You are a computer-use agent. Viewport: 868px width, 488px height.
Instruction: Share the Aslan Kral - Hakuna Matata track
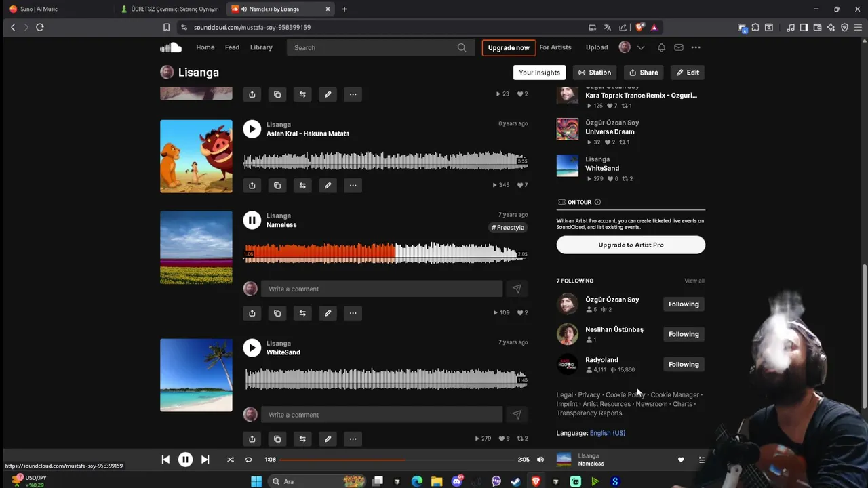(252, 186)
